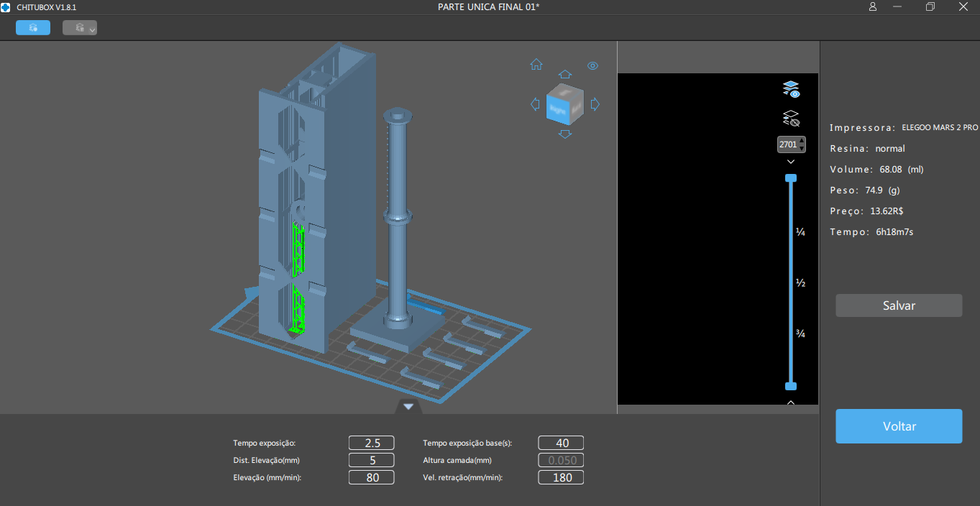Click the Tempo exposição input field
This screenshot has width=980, height=506.
click(372, 443)
